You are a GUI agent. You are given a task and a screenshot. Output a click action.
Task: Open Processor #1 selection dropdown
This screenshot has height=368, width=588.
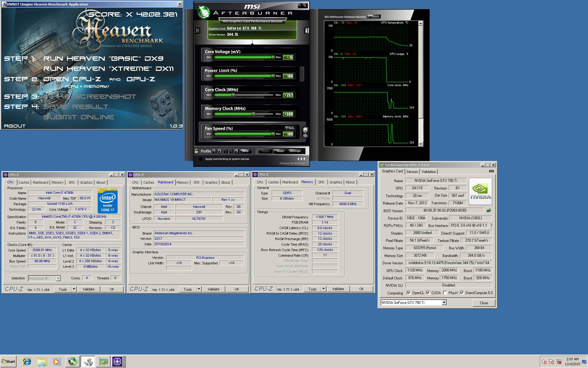[58, 278]
